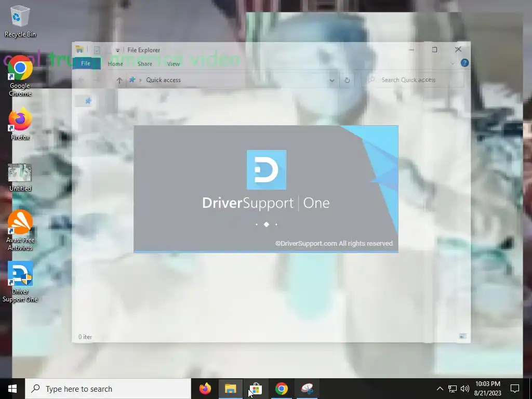The width and height of the screenshot is (532, 399).
Task: Click the Quick access address bar path
Action: coord(163,80)
